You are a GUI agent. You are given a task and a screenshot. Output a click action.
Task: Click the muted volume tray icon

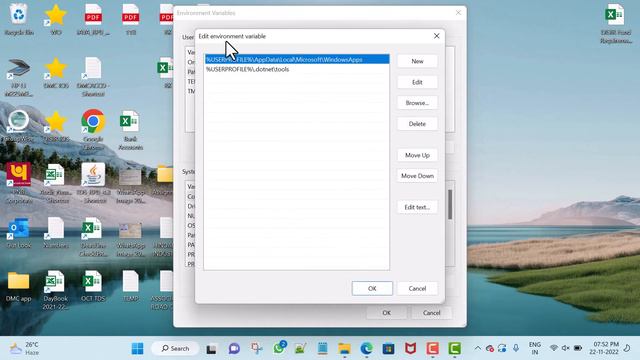(x=566, y=348)
